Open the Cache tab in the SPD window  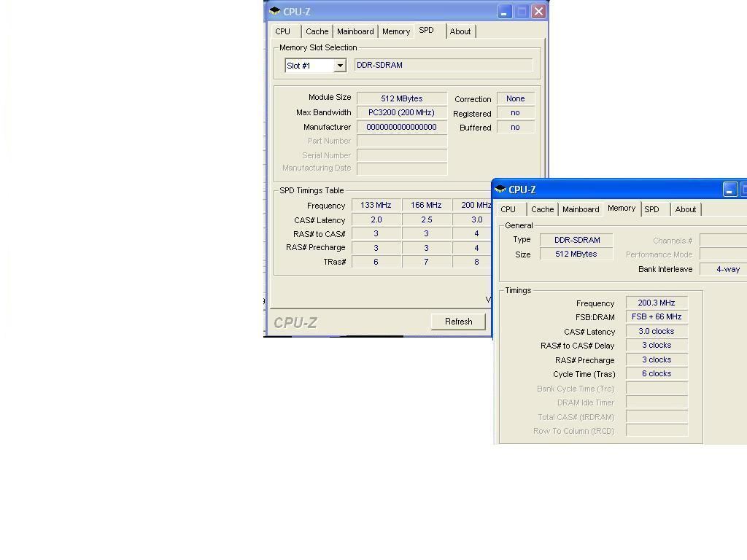click(x=317, y=31)
